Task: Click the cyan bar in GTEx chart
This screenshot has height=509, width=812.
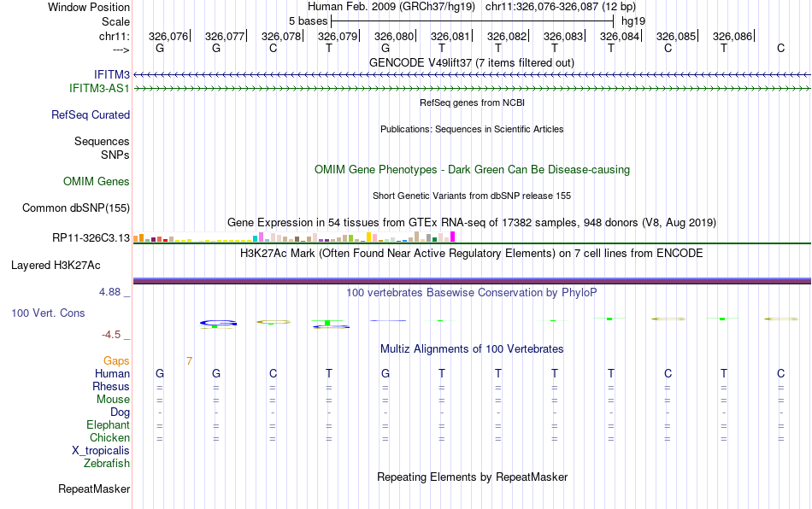Action: pos(256,239)
